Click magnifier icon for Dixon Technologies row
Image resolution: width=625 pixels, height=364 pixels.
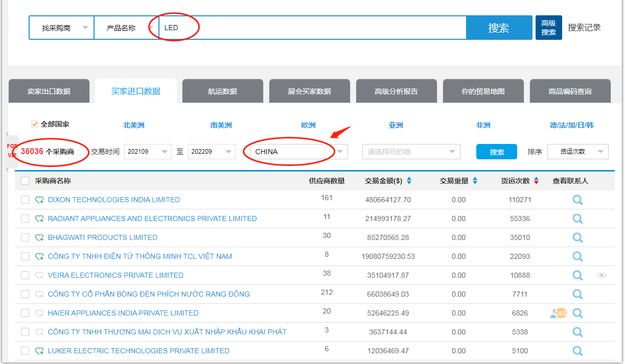[577, 200]
